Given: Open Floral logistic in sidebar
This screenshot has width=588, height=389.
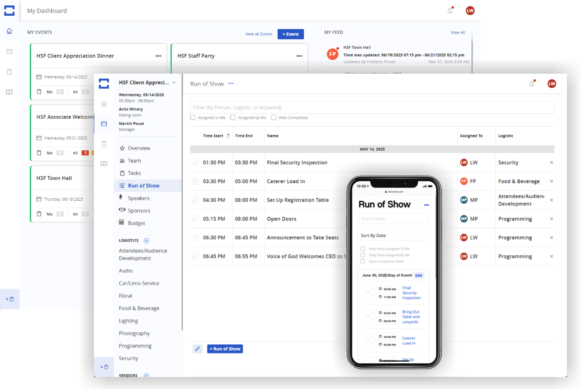Looking at the screenshot, I should point(125,296).
